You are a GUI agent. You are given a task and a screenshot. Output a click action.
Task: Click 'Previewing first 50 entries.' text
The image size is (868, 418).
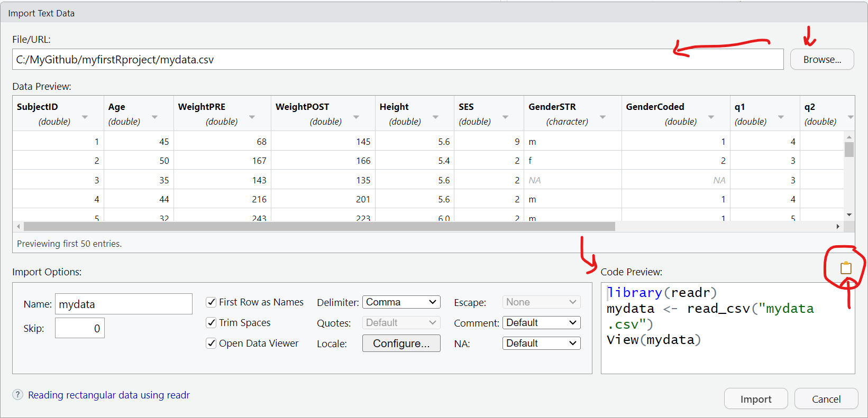pos(69,244)
